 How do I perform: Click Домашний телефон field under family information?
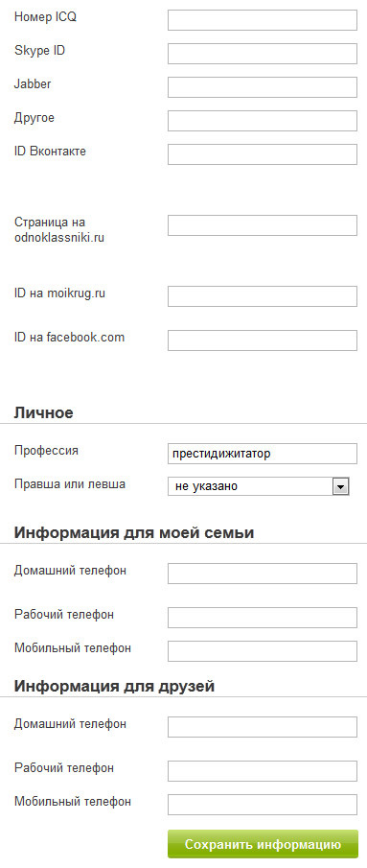click(263, 574)
